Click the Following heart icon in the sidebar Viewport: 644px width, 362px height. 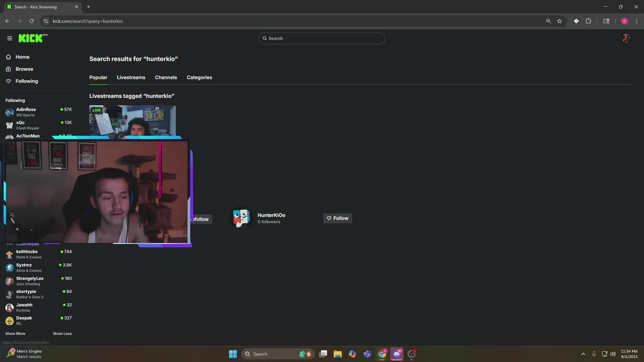(x=9, y=81)
